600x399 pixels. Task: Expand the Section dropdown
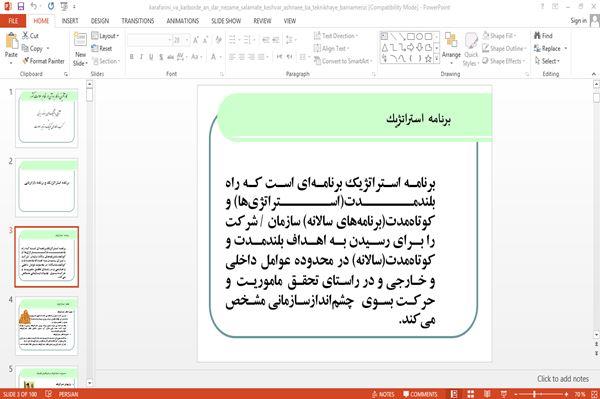point(106,61)
